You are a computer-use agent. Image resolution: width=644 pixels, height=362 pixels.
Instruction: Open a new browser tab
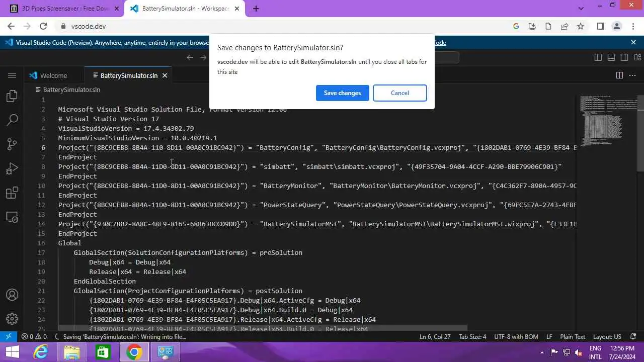[256, 9]
